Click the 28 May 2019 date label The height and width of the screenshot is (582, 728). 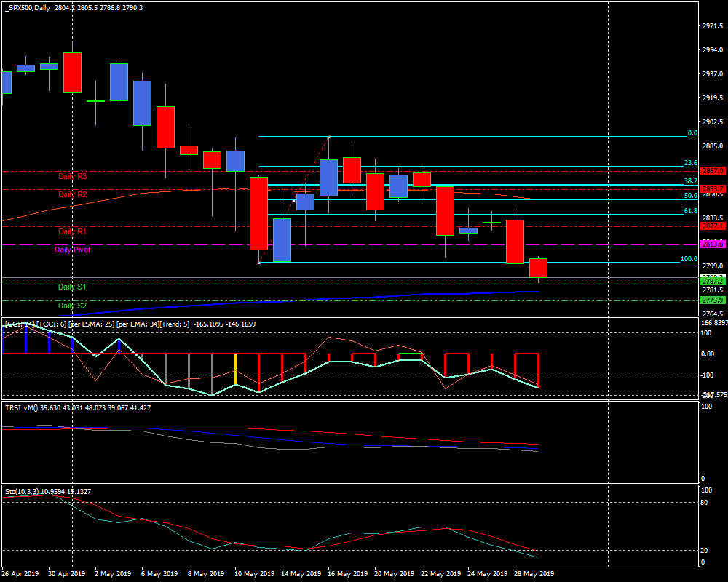(531, 573)
